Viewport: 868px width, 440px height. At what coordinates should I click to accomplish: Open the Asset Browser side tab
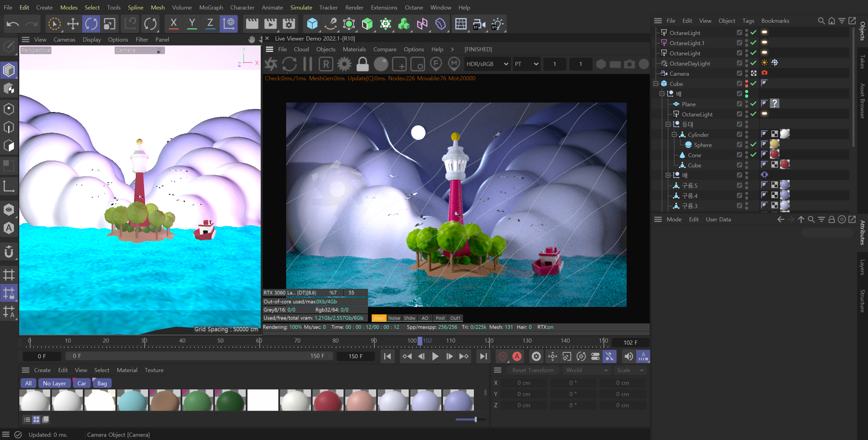coord(863,101)
